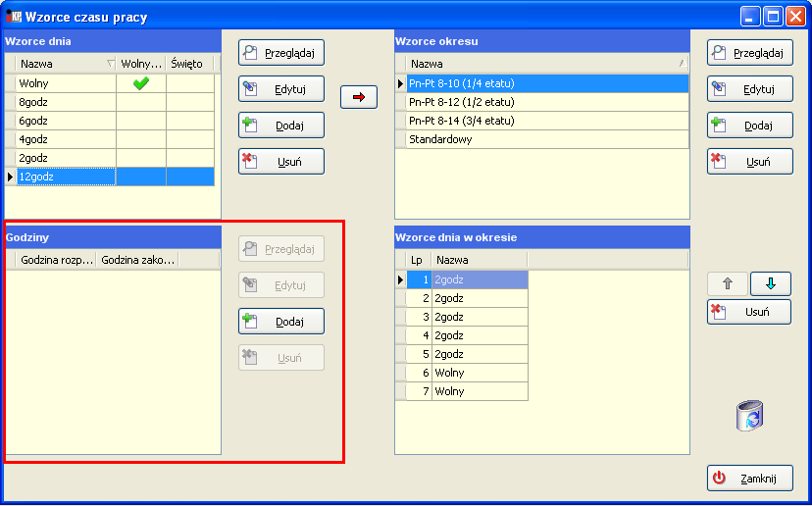812x506 pixels.
Task: Toggle green checkmark in Wolny row
Action: (x=141, y=83)
